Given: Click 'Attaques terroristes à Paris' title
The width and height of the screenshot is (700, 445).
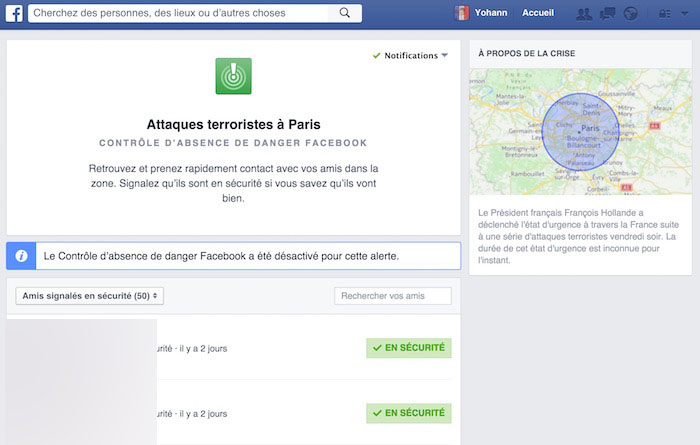Looking at the screenshot, I should (x=233, y=125).
